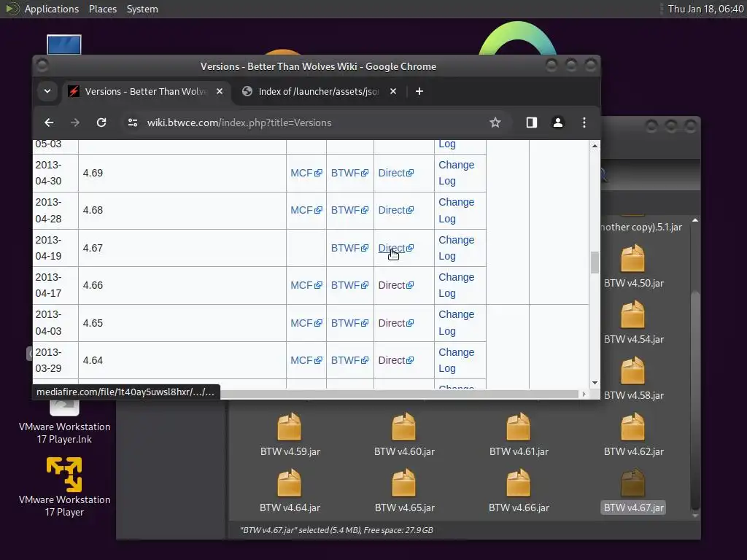Select BTW v4.64.jar in file manager

[290, 491]
